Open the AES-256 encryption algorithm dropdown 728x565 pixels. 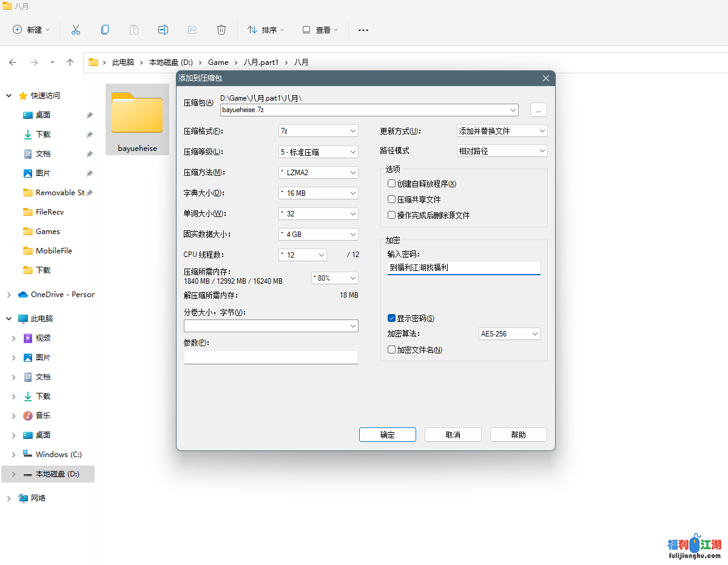tap(509, 334)
